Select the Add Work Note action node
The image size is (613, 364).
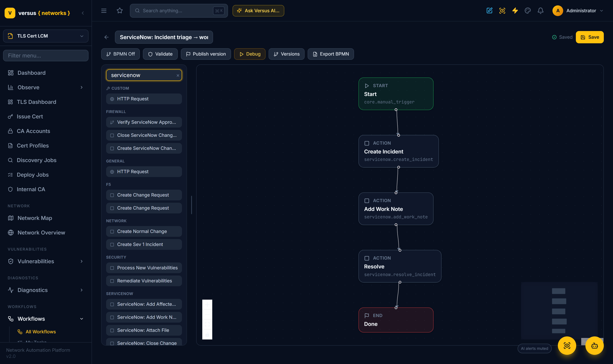click(x=396, y=209)
